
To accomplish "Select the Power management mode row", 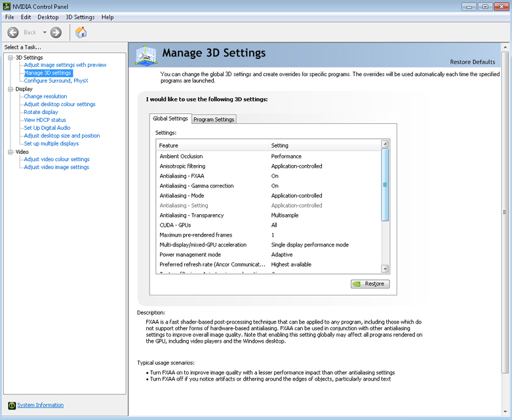I will click(268, 254).
